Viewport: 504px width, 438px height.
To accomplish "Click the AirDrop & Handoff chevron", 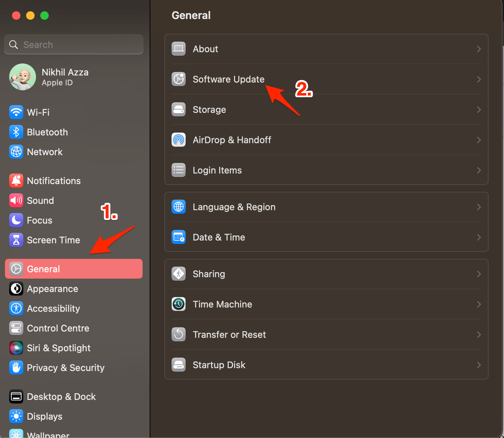I will (x=479, y=140).
